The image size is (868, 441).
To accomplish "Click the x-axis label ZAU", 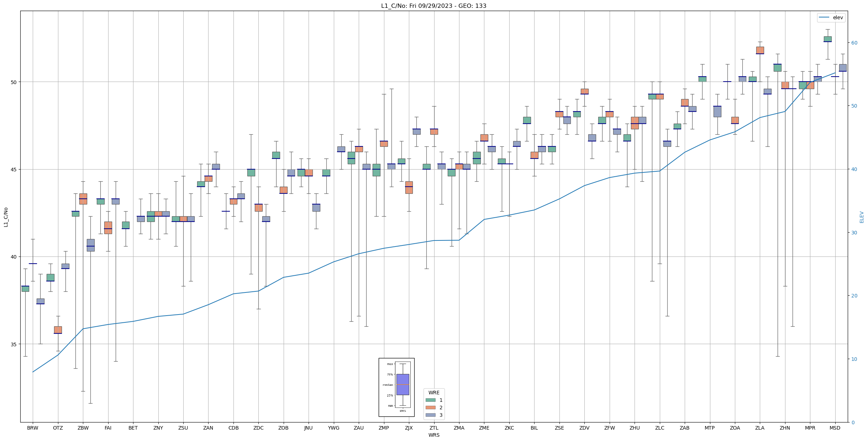I will (359, 428).
